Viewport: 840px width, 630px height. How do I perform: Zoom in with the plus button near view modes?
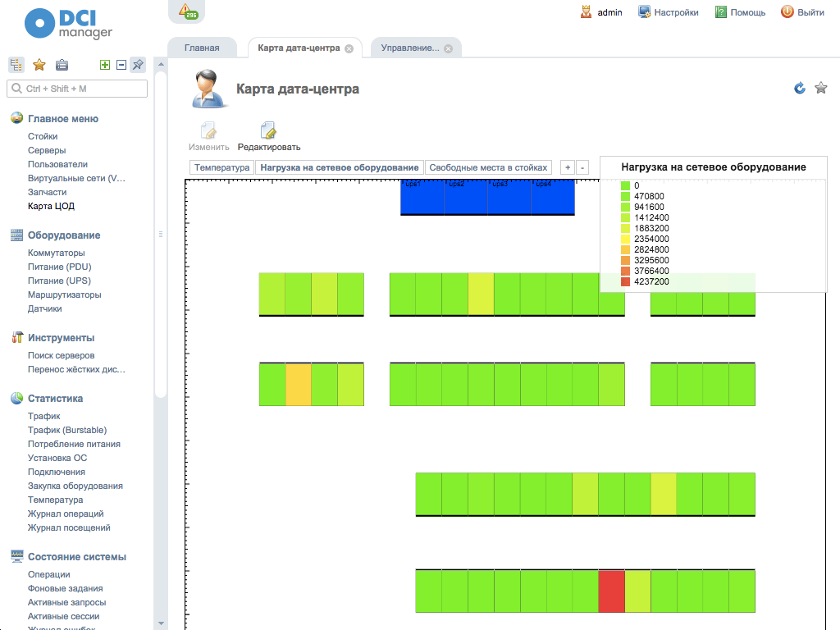click(x=567, y=167)
